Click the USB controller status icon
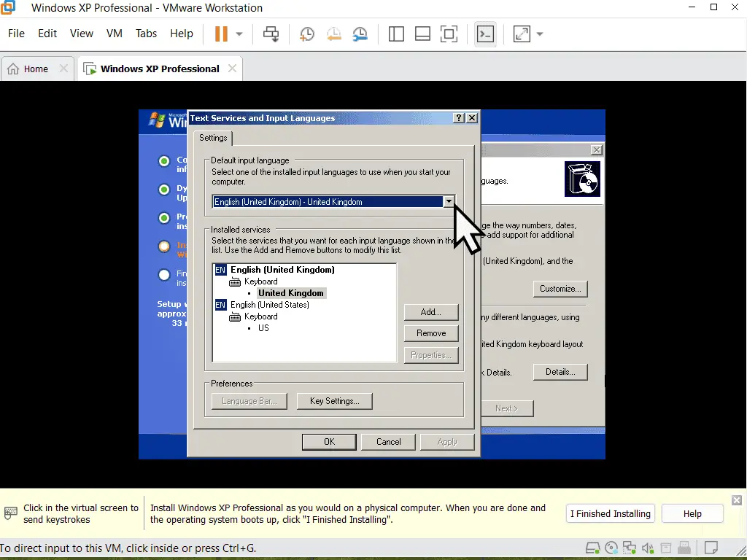The height and width of the screenshot is (560, 747). (684, 548)
